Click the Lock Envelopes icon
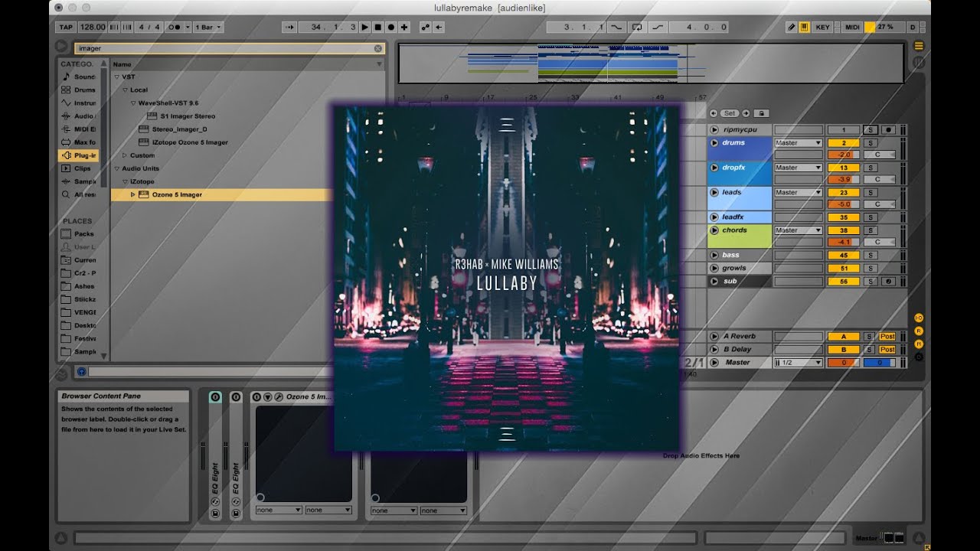Viewport: 980px width, 551px height. coord(763,113)
